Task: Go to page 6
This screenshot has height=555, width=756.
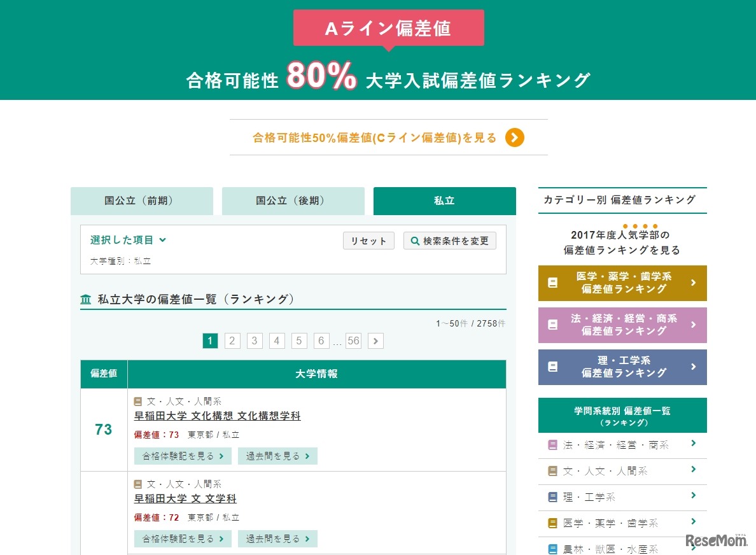Action: click(x=321, y=341)
